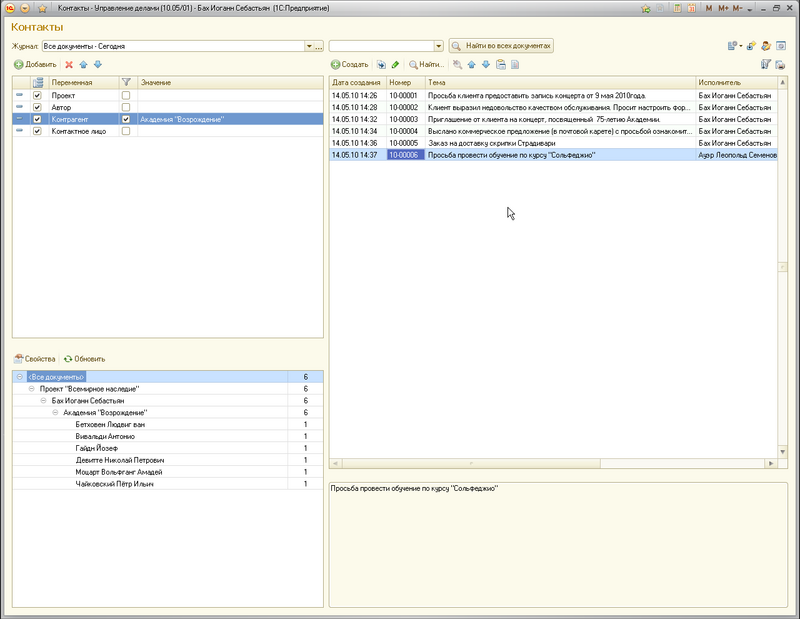
Task: Click the vertical scrollbar down arrow of documents table
Action: [x=783, y=452]
